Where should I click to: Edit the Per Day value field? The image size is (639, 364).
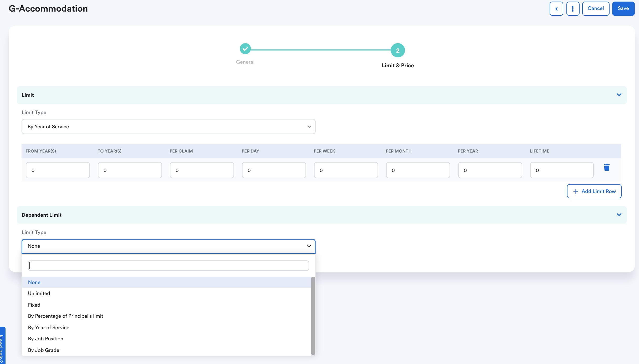point(274,170)
